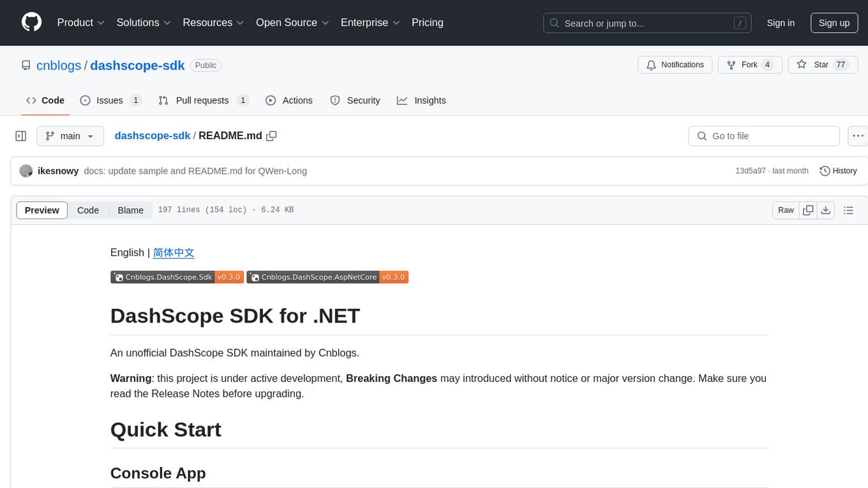Viewport: 868px width, 488px height.
Task: Expand the file tree side panel
Action: 20,136
